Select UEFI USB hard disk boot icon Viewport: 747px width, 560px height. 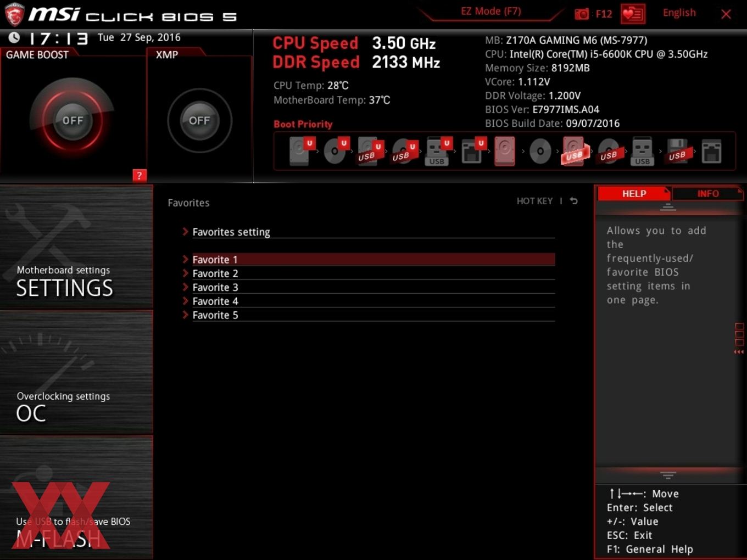pos(370,151)
